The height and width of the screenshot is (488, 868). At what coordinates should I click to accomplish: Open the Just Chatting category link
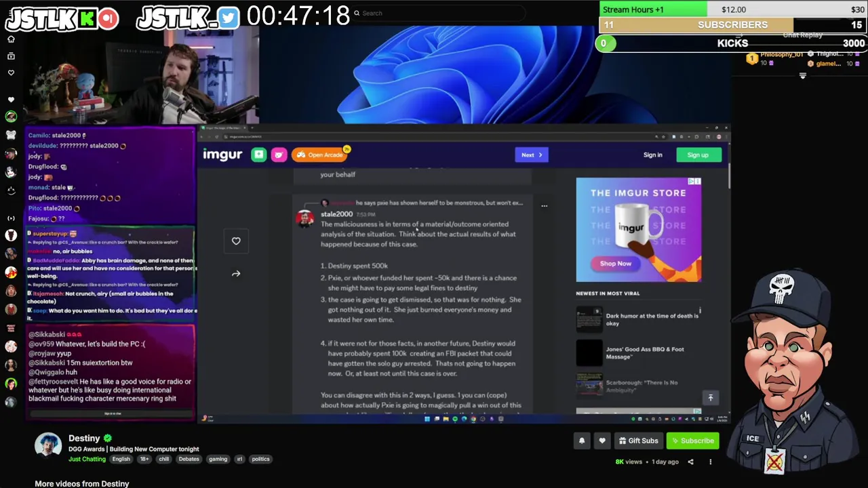click(x=87, y=459)
